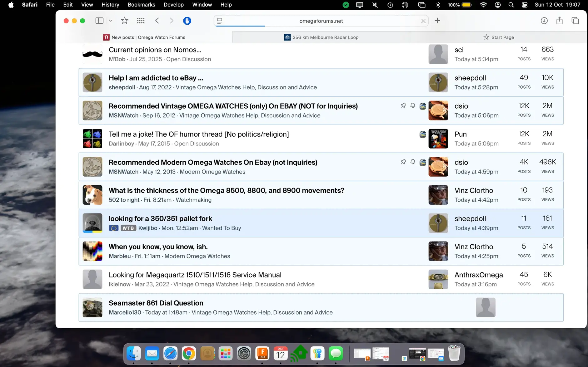The width and height of the screenshot is (588, 367).
Task: Click Pun's Snoopy avatar thumbnail
Action: pos(438,139)
